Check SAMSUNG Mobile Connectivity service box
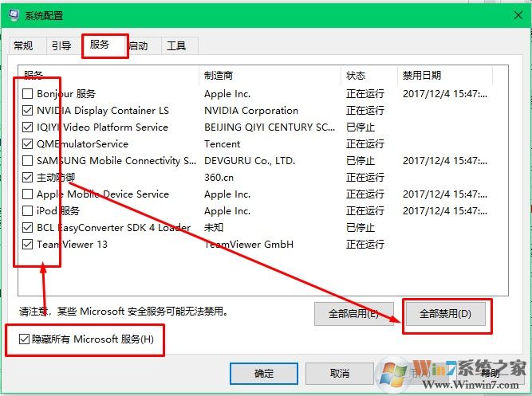The width and height of the screenshot is (532, 396). tap(27, 160)
